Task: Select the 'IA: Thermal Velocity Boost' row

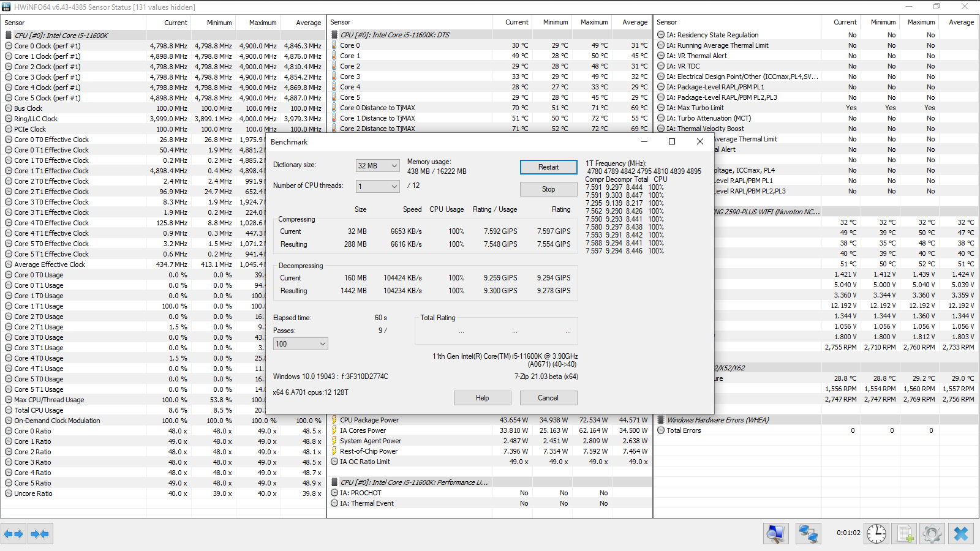Action: coord(816,129)
